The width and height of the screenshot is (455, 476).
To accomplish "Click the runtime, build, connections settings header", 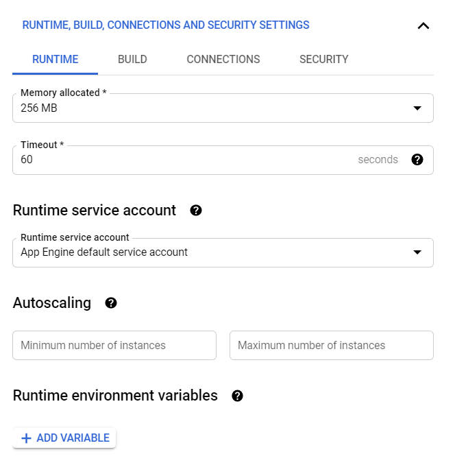I will pos(166,25).
